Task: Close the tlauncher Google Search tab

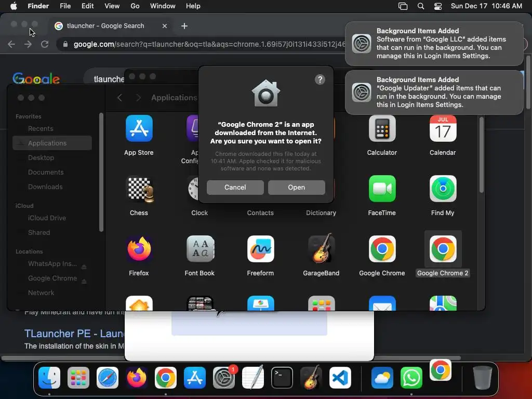Action: point(165,26)
